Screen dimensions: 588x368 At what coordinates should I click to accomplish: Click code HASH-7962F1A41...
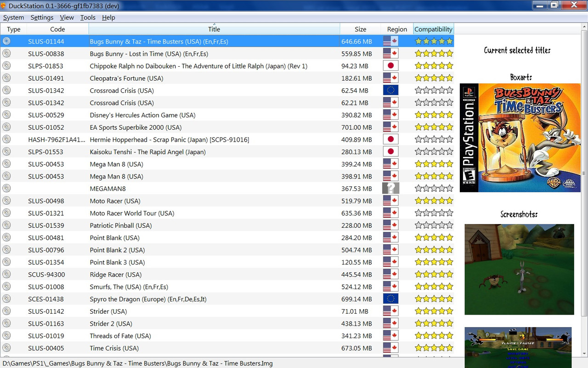tap(57, 139)
